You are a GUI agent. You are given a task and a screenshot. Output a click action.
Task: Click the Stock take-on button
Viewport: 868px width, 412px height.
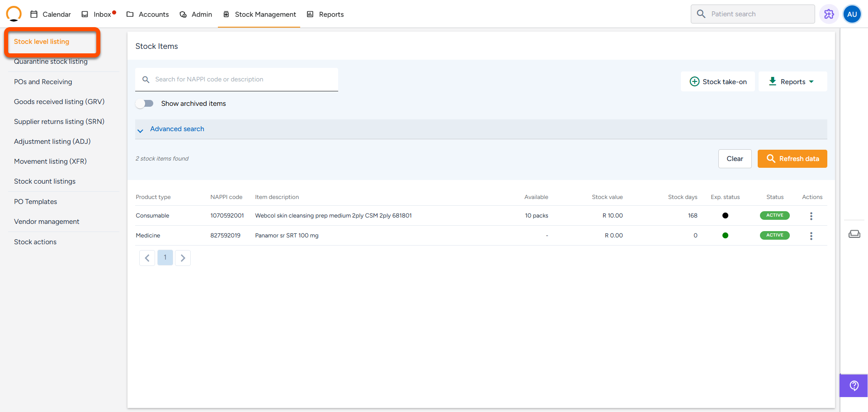point(718,82)
